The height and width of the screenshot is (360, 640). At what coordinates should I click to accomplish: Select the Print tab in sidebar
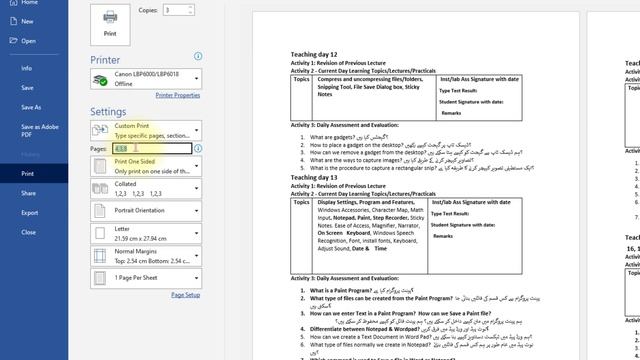[34, 173]
